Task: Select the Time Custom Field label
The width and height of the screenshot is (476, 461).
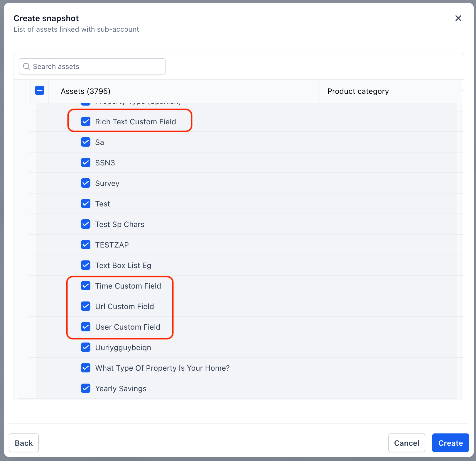Action: click(128, 286)
